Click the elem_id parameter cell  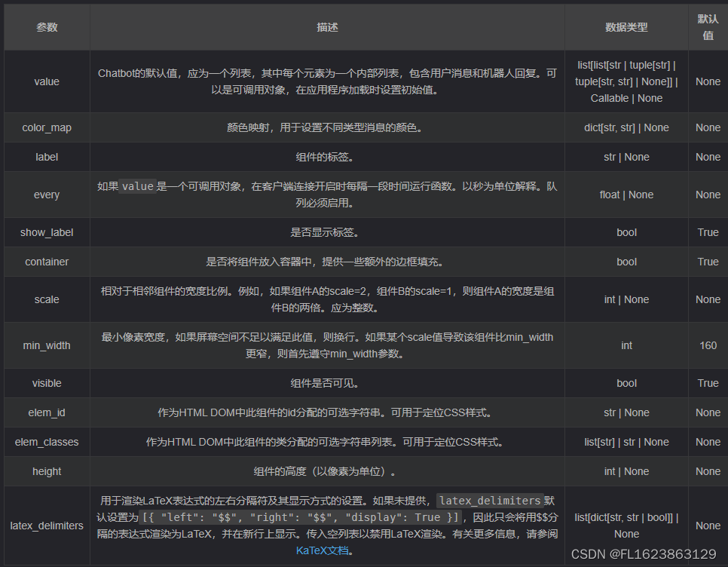[x=46, y=412]
